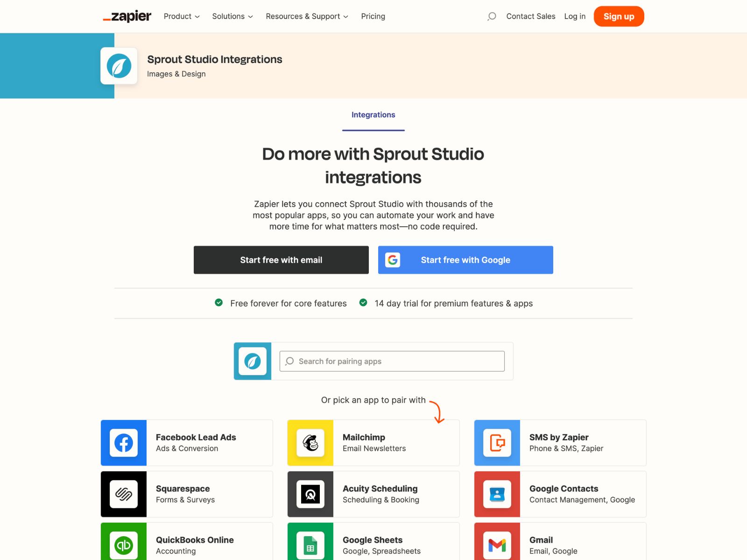Viewport: 747px width, 560px height.
Task: Expand the Product dropdown menu
Action: (182, 16)
